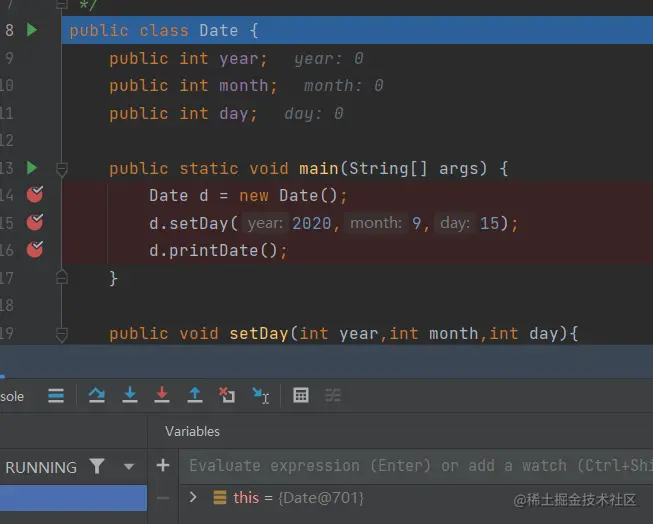Click the Step Out debugger icon

(194, 395)
